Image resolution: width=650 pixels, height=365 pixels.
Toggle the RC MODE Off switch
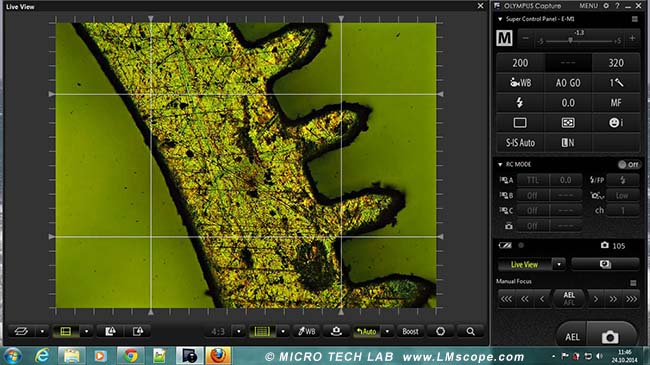628,164
